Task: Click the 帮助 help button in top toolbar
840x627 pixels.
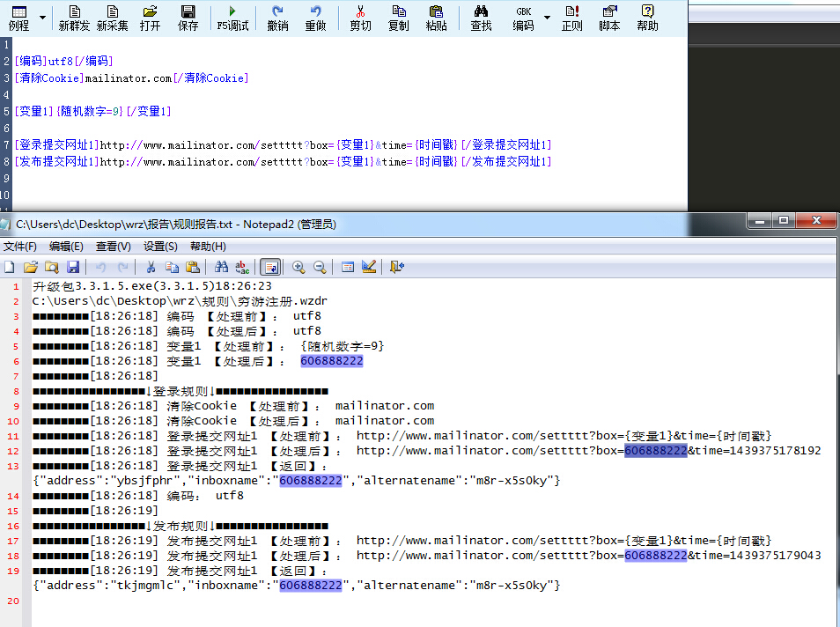Action: (647, 18)
